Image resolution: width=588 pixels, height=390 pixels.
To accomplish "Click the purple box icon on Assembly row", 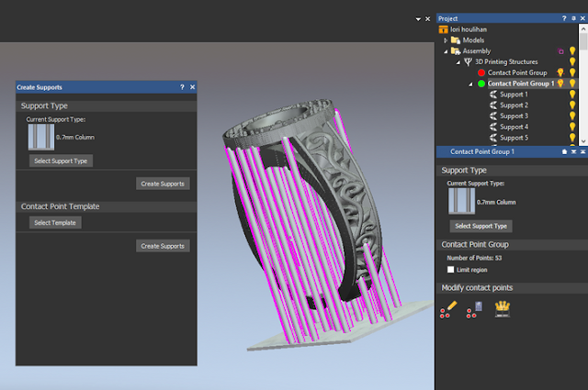I will (561, 51).
